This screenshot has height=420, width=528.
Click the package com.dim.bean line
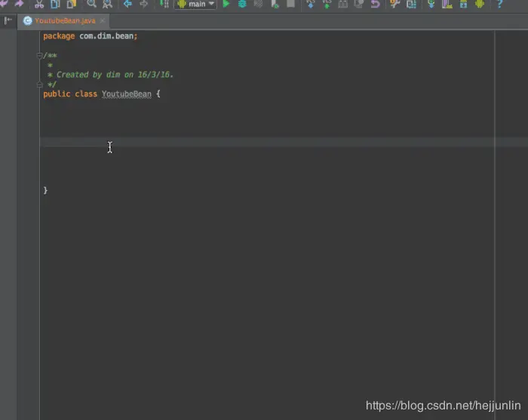tap(91, 36)
